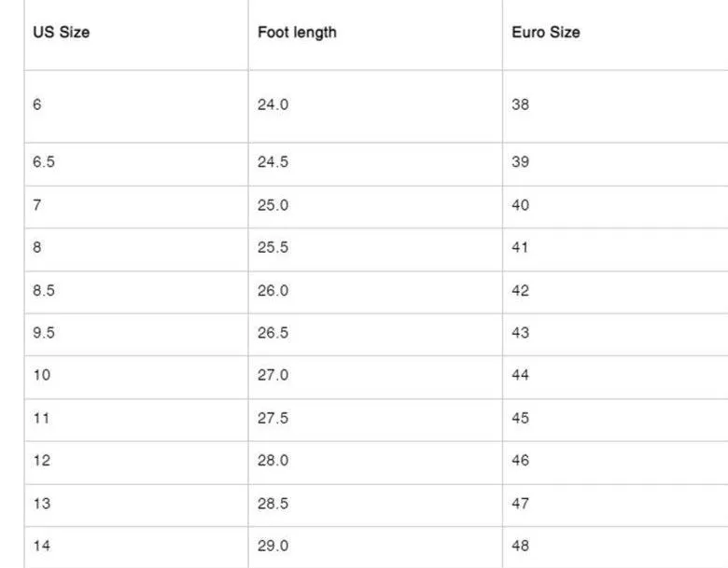Select the US size 6 cell
The width and height of the screenshot is (728, 568).
pyautogui.click(x=136, y=106)
